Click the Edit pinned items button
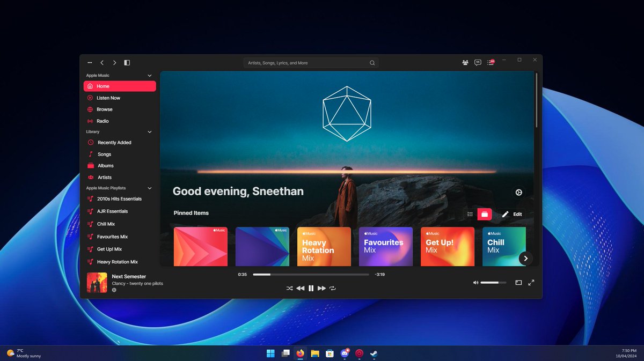The width and height of the screenshot is (644, 361). point(511,214)
